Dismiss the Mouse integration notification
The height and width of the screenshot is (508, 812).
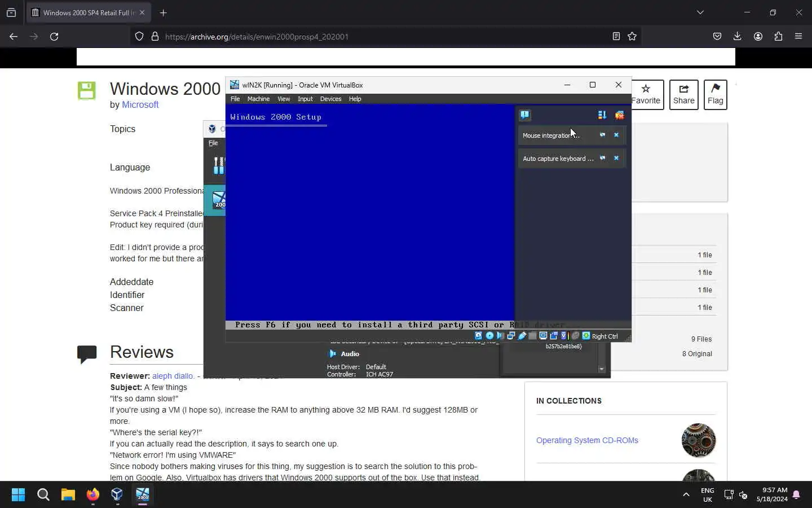coord(616,135)
